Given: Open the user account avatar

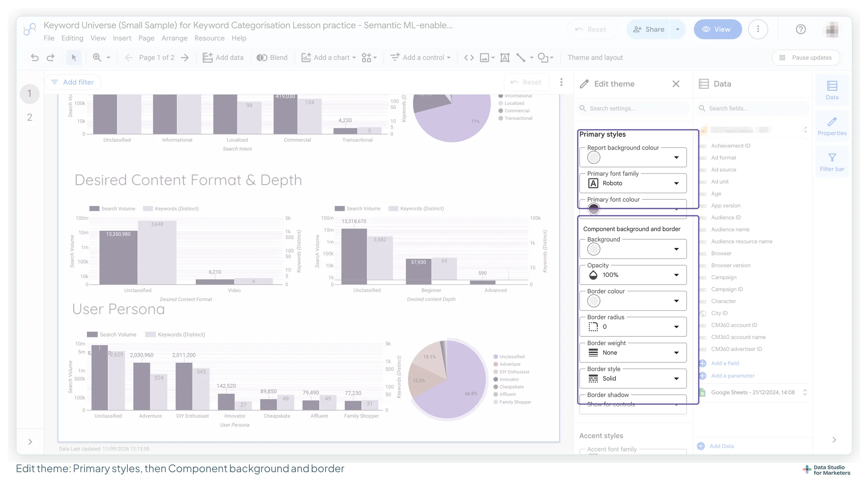Looking at the screenshot, I should click(x=832, y=29).
